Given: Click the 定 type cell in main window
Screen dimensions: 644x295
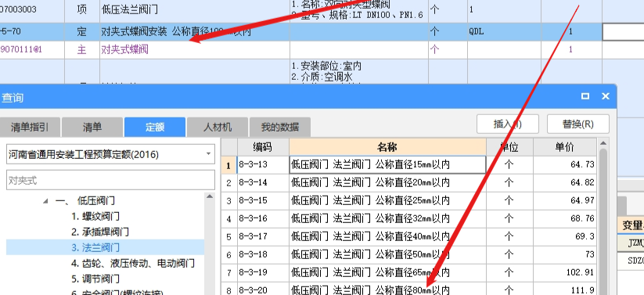Looking at the screenshot, I should (81, 31).
